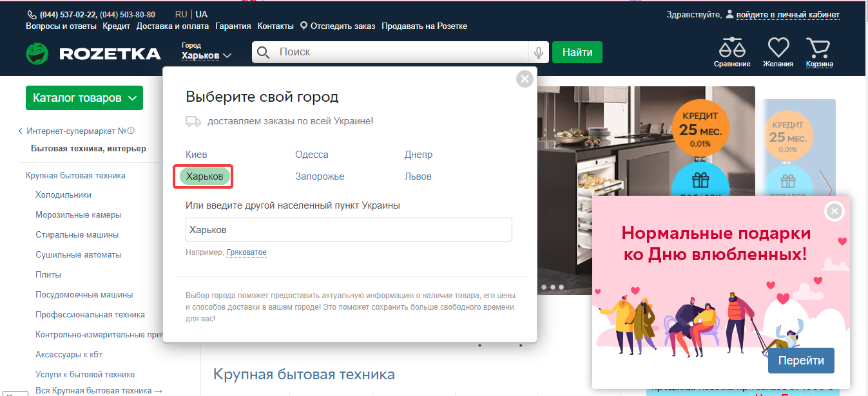Image resolution: width=868 pixels, height=396 pixels.
Task: Open the Сравнение scales icon
Action: [x=732, y=48]
